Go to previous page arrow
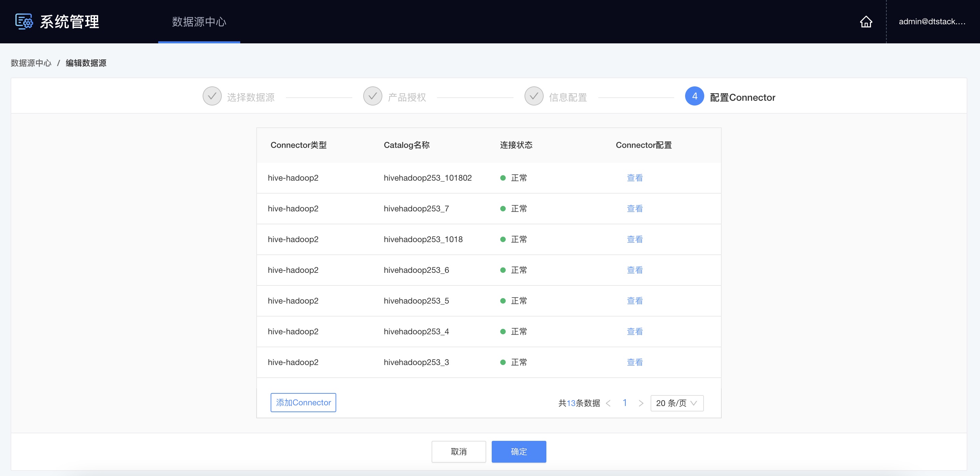980x476 pixels. (x=608, y=403)
